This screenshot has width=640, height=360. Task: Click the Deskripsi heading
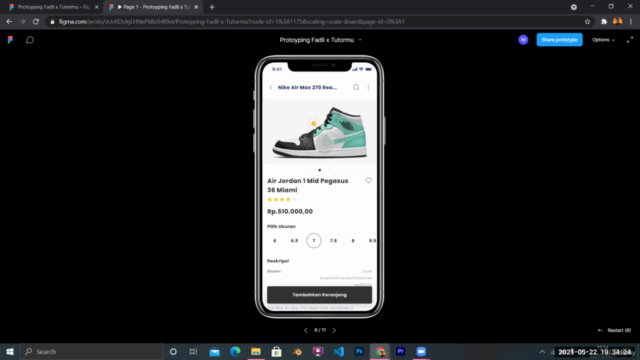point(278,261)
